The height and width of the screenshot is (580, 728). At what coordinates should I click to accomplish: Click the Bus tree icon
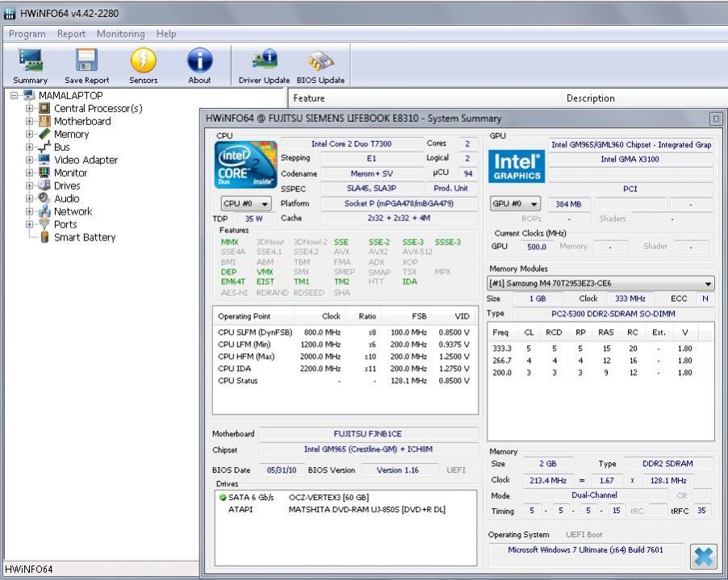(44, 147)
